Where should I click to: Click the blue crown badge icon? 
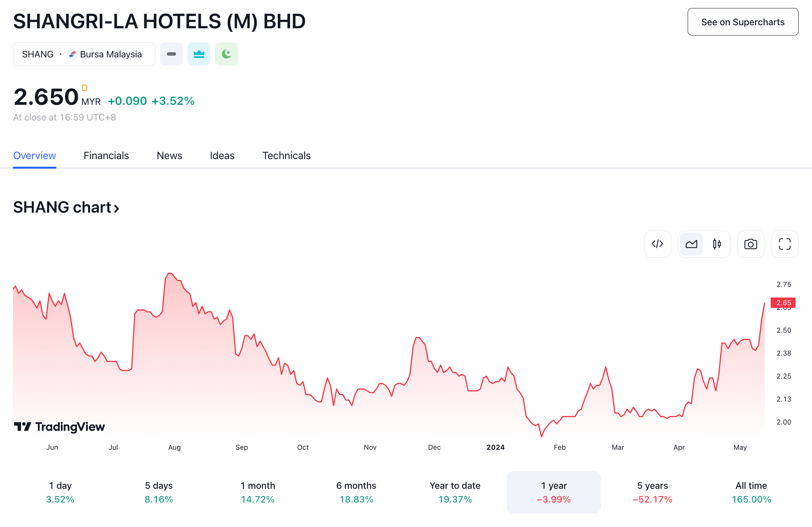(199, 54)
